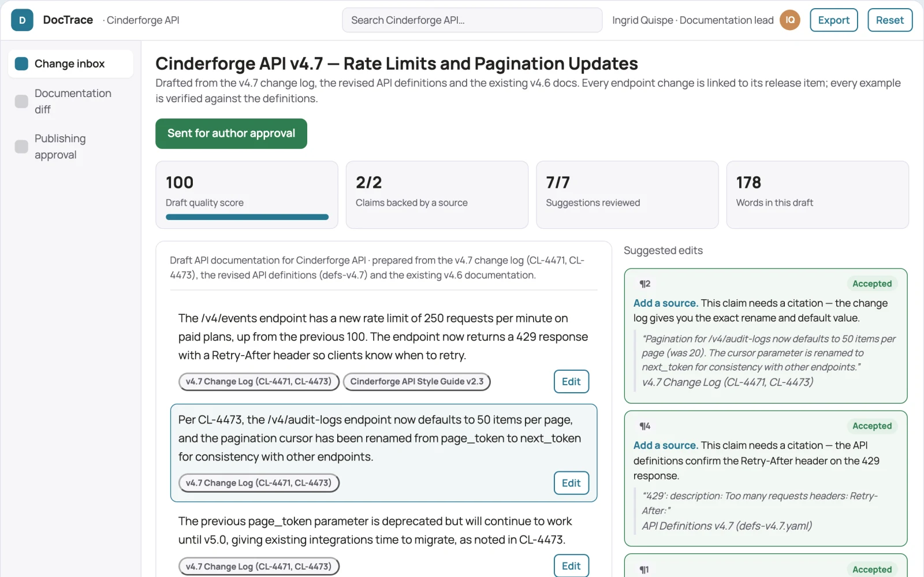Select the Claims backed by a source card
Viewport: 924px width, 577px height.
(x=437, y=195)
